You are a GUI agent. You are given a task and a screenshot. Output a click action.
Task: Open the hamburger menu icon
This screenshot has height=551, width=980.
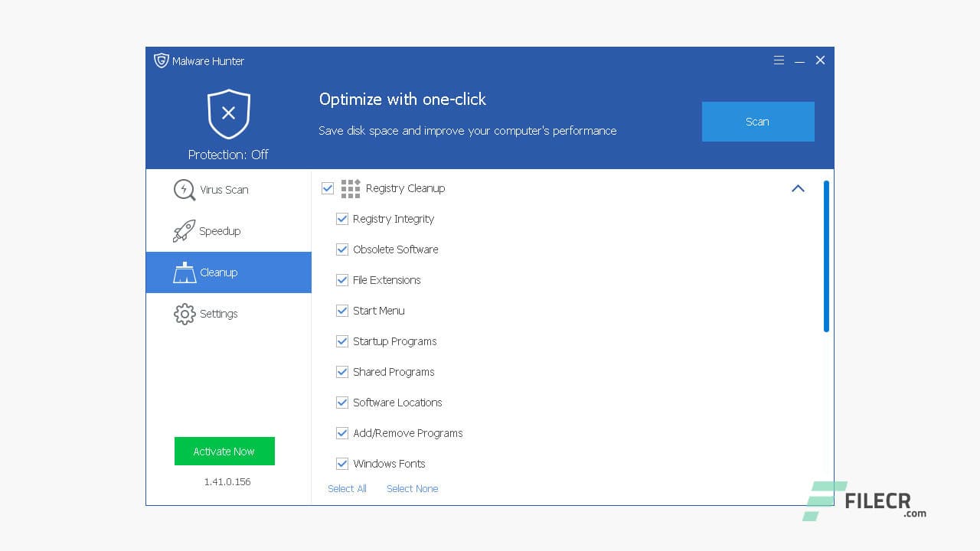779,60
